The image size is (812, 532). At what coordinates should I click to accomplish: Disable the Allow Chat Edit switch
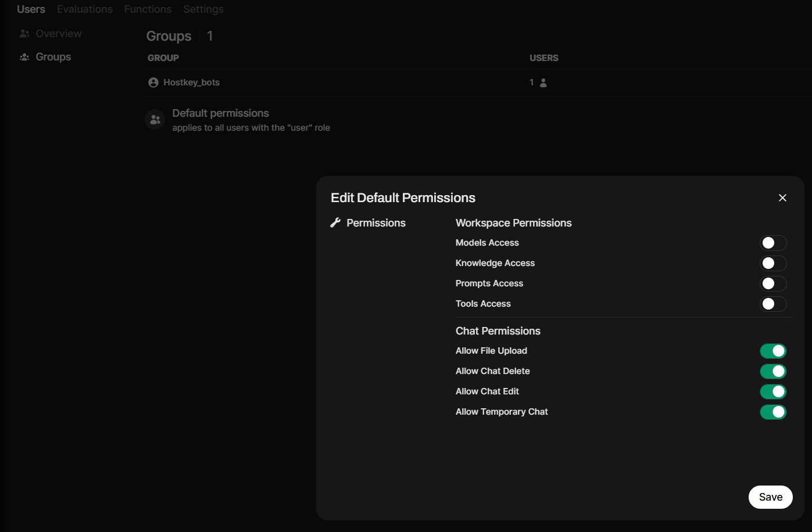click(773, 391)
